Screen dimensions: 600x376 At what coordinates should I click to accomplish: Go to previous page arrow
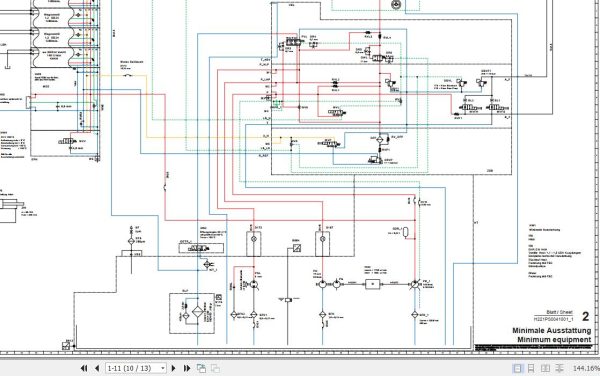click(x=97, y=368)
